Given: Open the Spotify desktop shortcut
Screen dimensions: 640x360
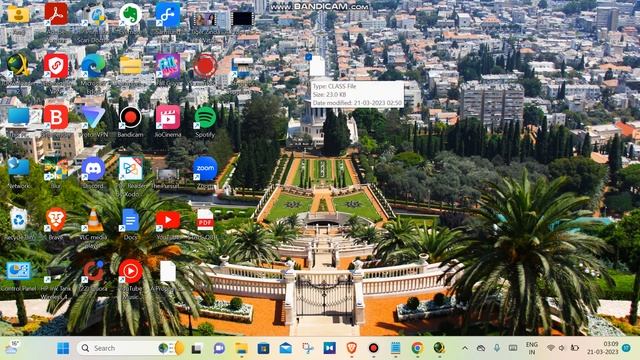Looking at the screenshot, I should tap(205, 117).
